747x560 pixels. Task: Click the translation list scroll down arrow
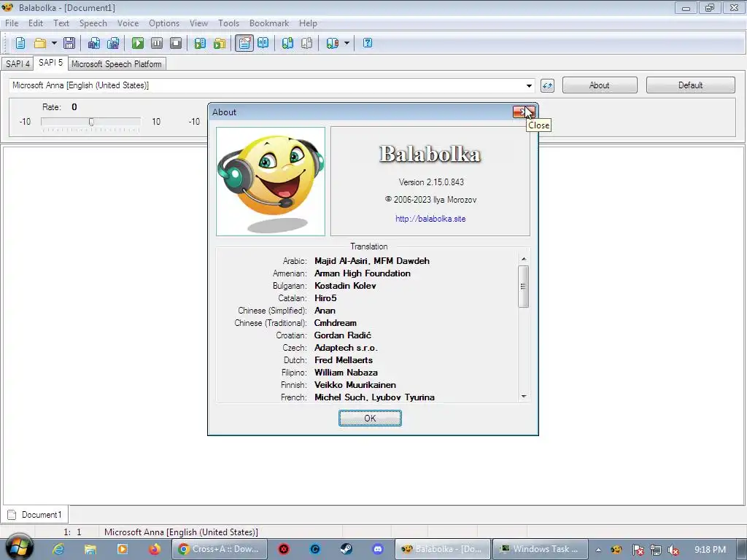[524, 396]
